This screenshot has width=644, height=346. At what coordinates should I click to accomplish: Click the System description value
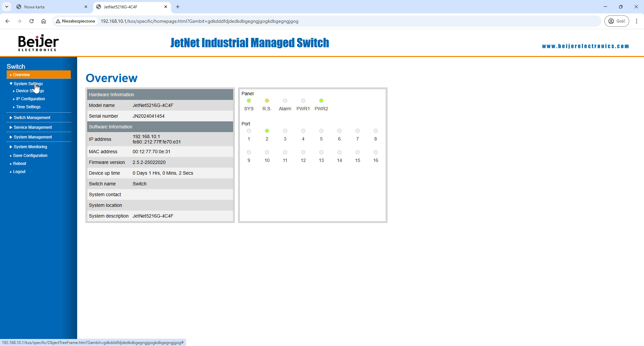click(x=153, y=216)
